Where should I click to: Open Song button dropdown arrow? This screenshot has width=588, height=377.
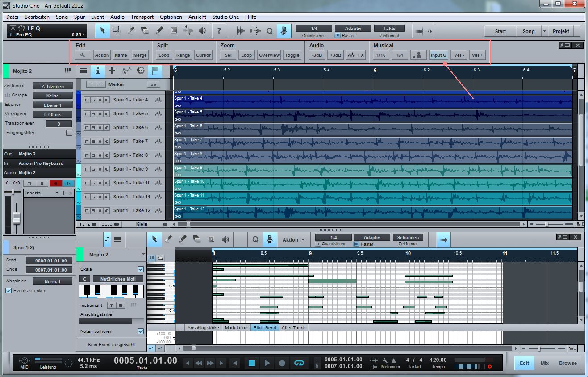pyautogui.click(x=544, y=31)
